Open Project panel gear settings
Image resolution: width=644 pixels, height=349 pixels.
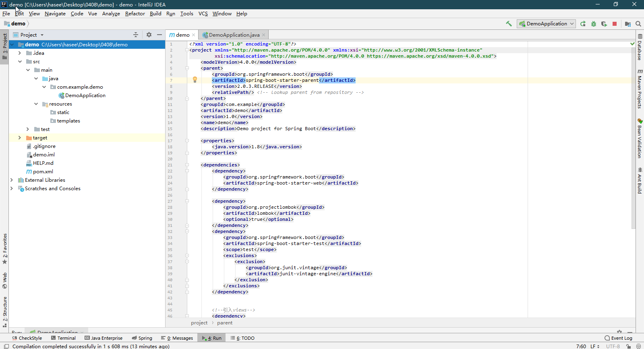149,35
